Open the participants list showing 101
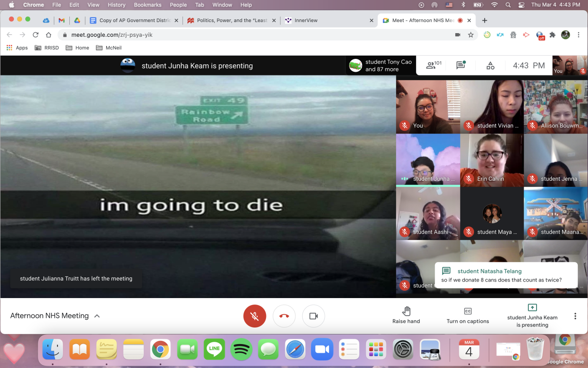Viewport: 588px width, 368px height. [434, 65]
